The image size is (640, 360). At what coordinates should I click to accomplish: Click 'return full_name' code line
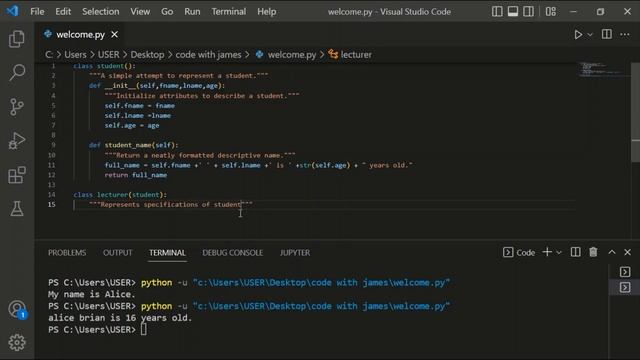(136, 175)
